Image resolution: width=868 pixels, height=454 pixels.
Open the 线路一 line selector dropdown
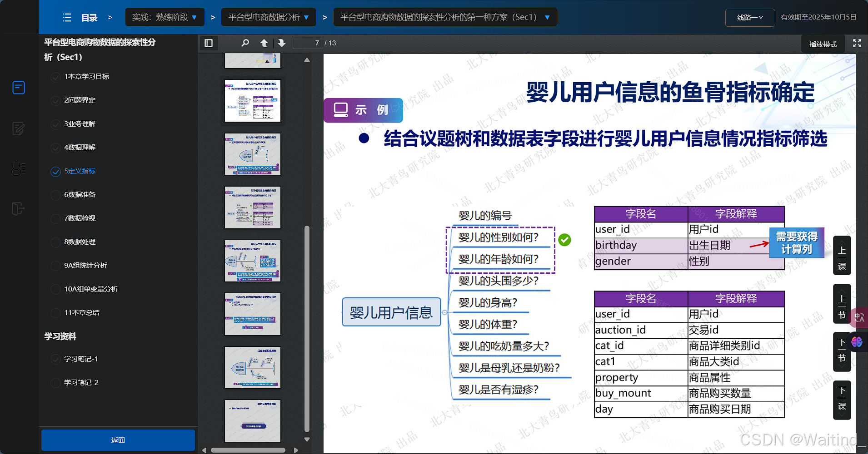(x=750, y=18)
